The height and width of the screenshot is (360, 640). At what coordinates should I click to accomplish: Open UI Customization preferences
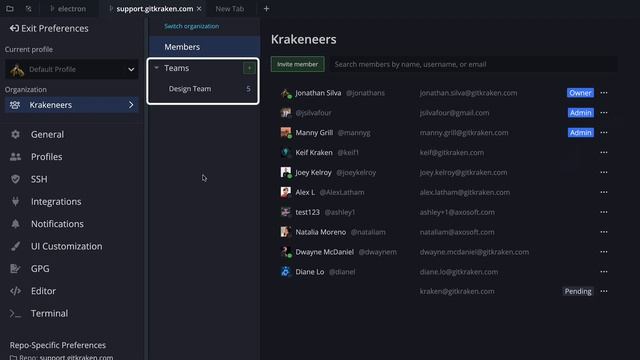[67, 246]
